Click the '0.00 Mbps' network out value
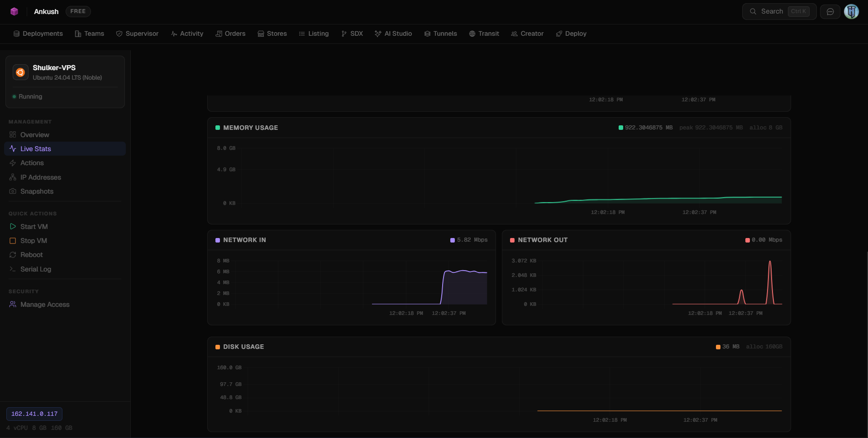This screenshot has height=438, width=868. [767, 240]
